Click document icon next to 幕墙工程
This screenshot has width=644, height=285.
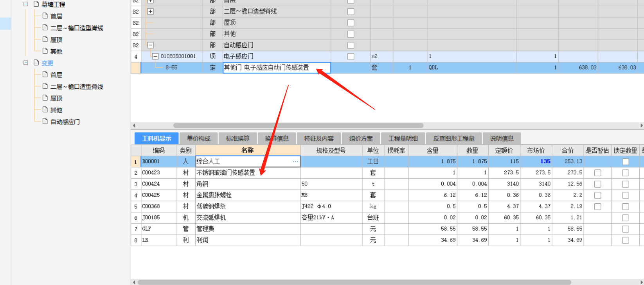point(36,4)
